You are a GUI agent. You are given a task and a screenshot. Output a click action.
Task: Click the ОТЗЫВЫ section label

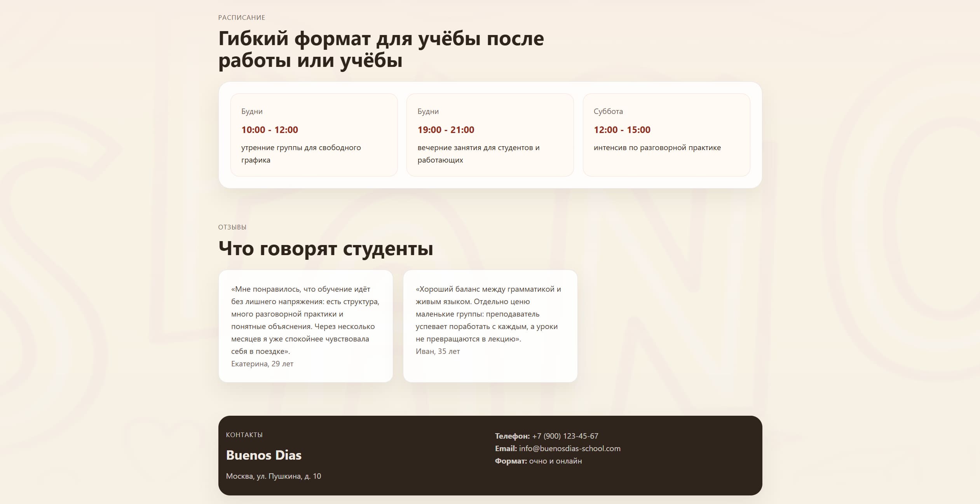[x=232, y=227]
